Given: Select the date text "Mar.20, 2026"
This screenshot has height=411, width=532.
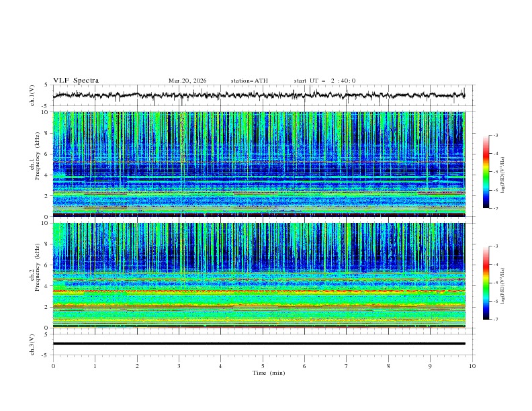Looking at the screenshot, I should 187,81.
